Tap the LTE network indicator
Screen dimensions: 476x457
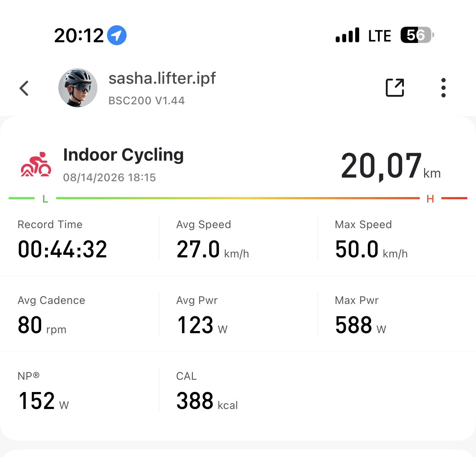point(379,36)
